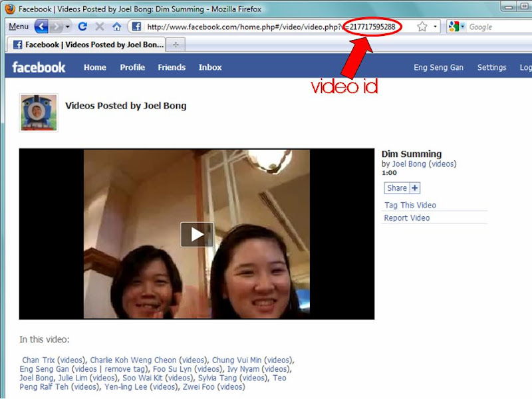Open Friends in the Facebook navigation

[172, 67]
